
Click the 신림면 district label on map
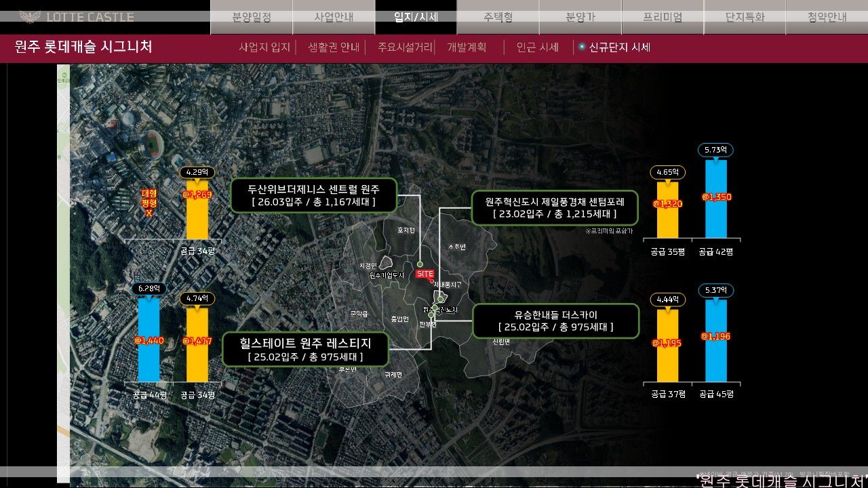tap(501, 342)
